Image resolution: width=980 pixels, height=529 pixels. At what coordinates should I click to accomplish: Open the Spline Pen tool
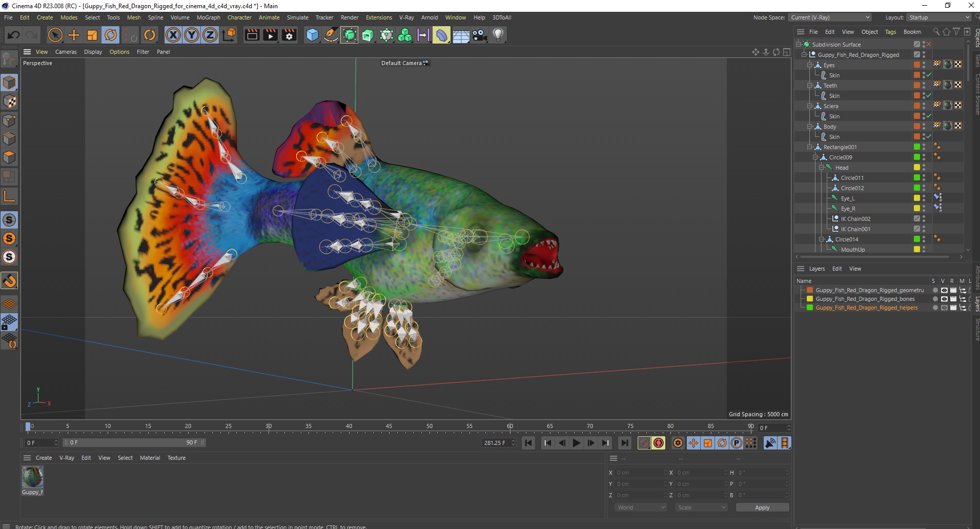[331, 35]
